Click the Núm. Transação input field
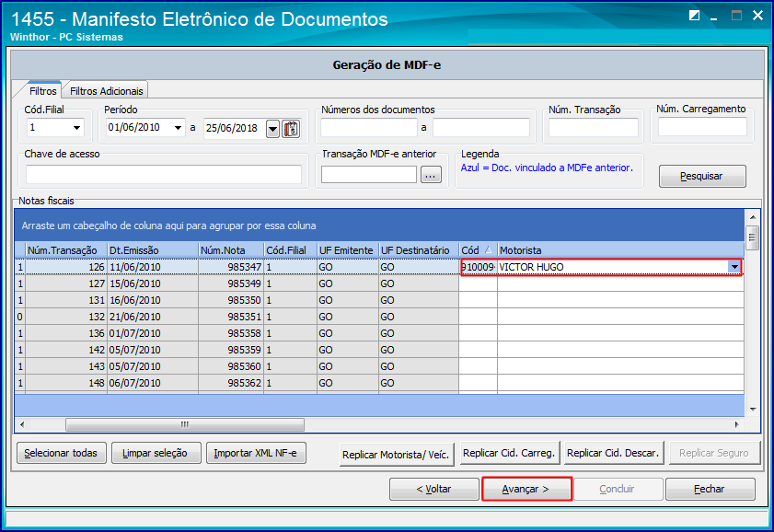 pos(594,127)
